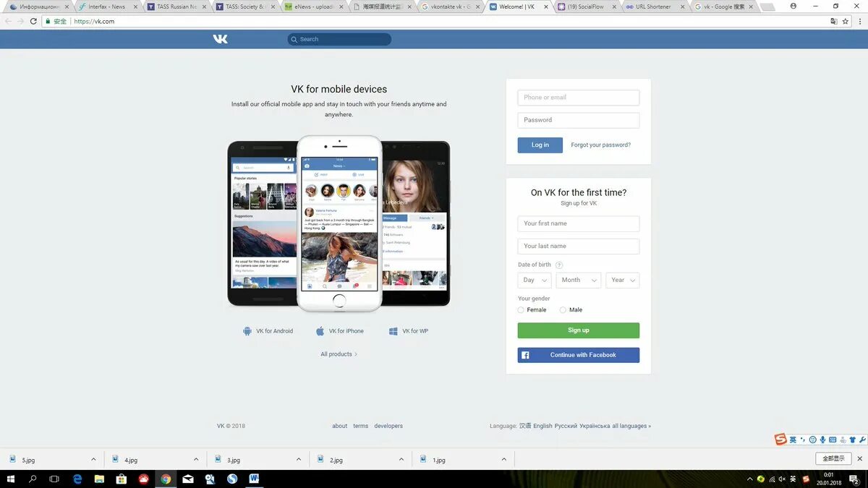Click Continue with Facebook button

(x=579, y=355)
